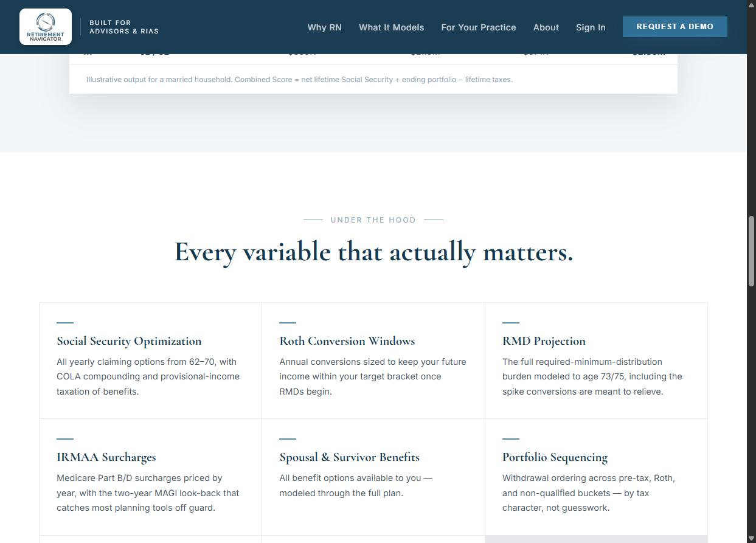The width and height of the screenshot is (756, 543).
Task: Click the 'UNDER THE HOOD' section label
Action: pyautogui.click(x=373, y=220)
